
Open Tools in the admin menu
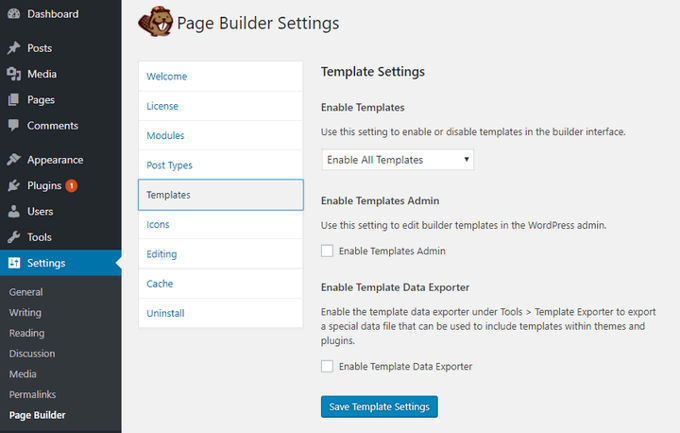pos(39,237)
